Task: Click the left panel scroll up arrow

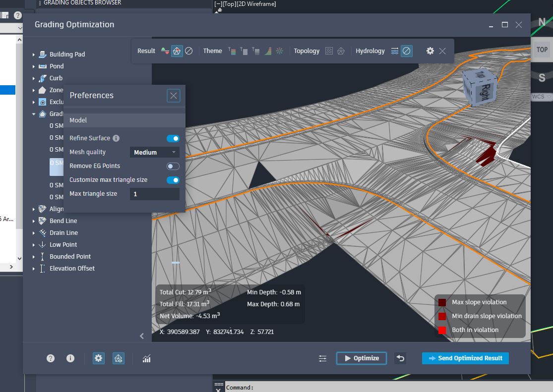Action: [x=19, y=40]
